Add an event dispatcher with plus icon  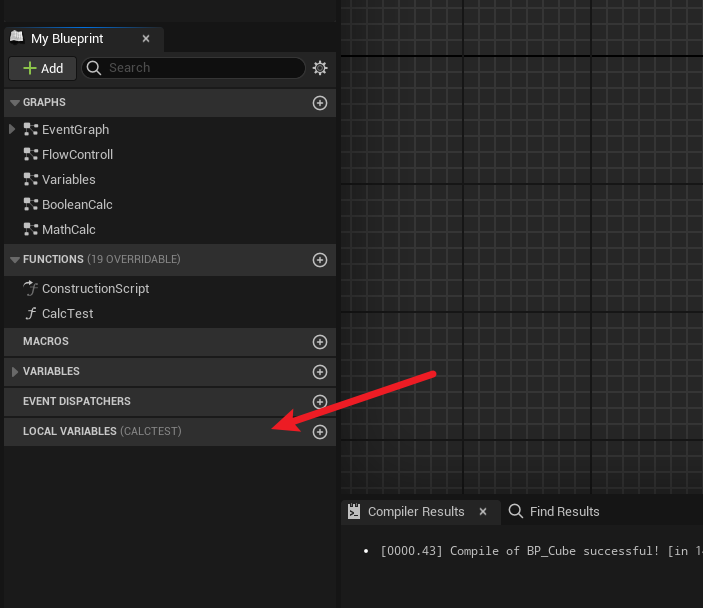(320, 402)
